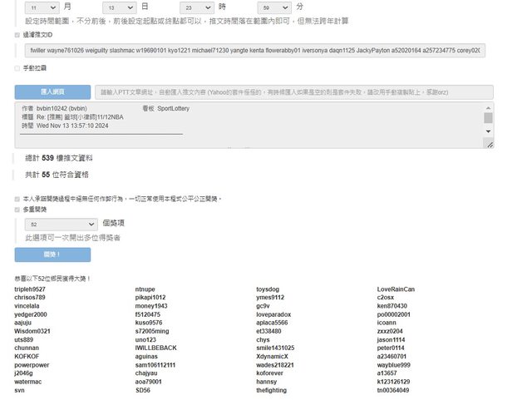Click the article text area scrollbar thumb
This screenshot has height=400, width=532.
click(x=488, y=117)
